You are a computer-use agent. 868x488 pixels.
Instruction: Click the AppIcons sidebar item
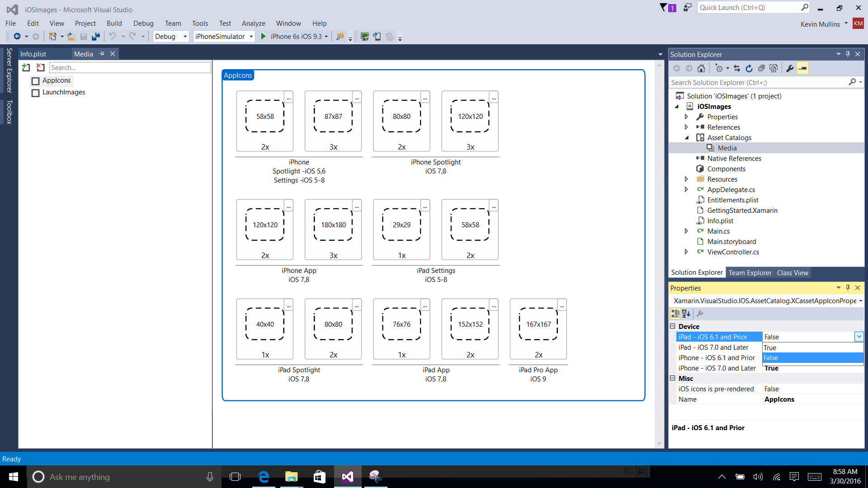coord(56,80)
